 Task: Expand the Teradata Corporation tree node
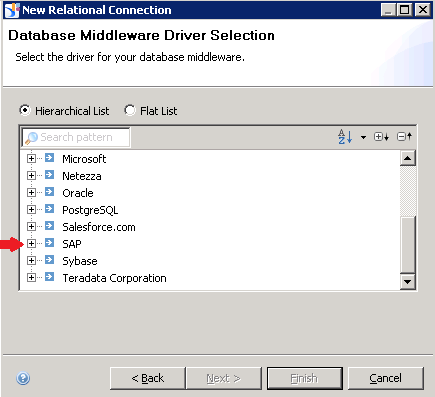point(31,277)
